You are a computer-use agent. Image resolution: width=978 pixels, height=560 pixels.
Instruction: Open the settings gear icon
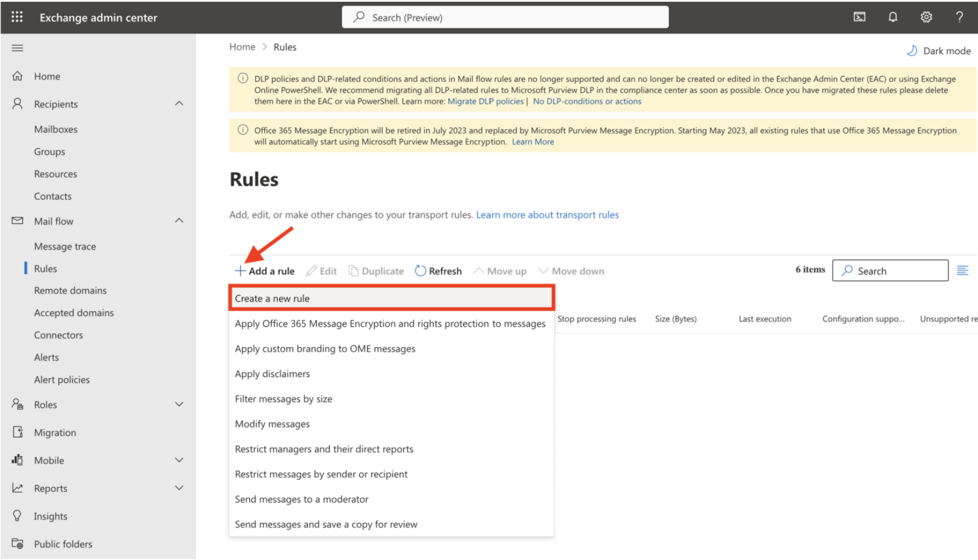coord(926,17)
